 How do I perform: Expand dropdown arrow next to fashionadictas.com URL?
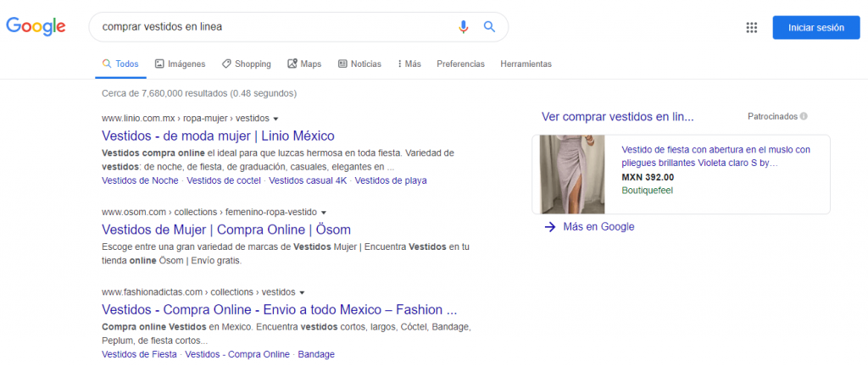pos(303,292)
